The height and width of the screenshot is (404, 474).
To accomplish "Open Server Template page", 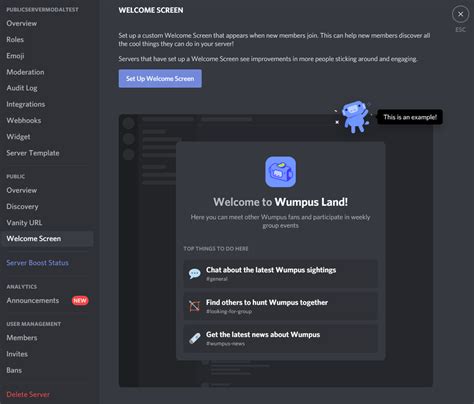I will 33,153.
